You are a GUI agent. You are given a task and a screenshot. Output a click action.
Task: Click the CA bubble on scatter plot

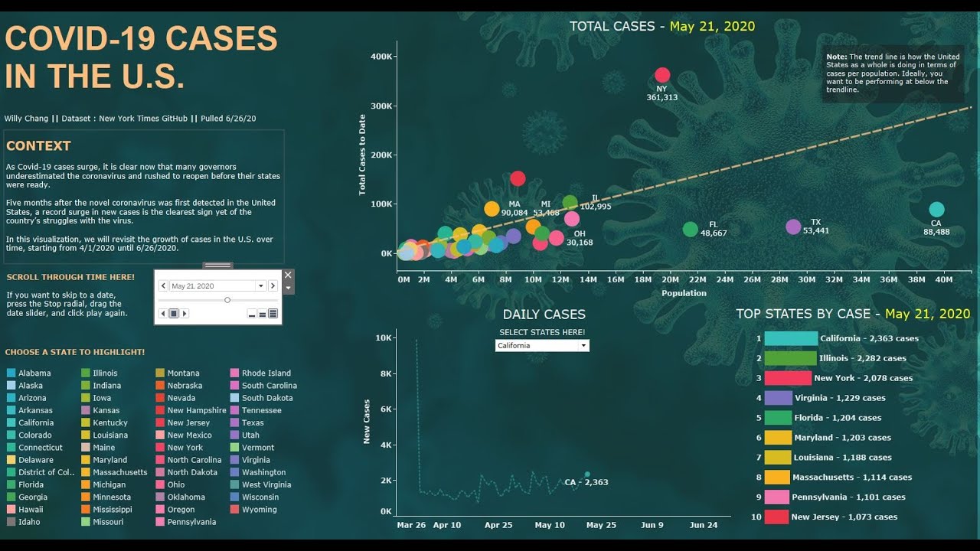pos(936,210)
